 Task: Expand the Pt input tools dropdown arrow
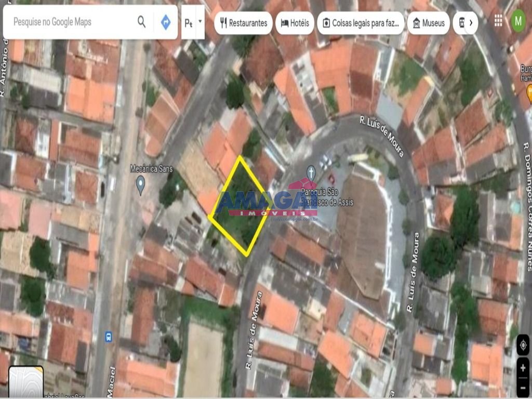pyautogui.click(x=200, y=22)
